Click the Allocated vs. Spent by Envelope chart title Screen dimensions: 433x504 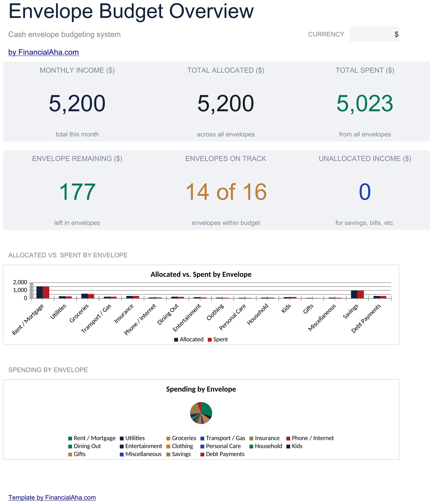click(x=201, y=274)
